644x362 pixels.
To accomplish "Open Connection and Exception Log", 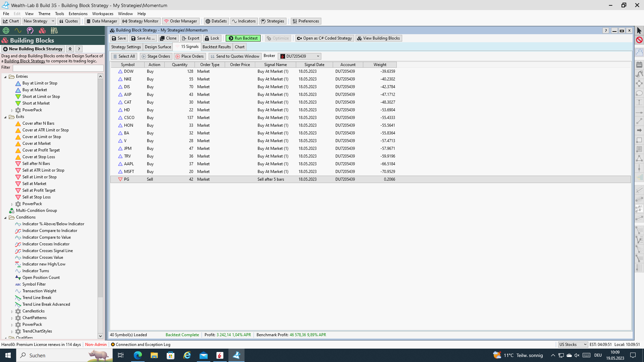I will (141, 345).
